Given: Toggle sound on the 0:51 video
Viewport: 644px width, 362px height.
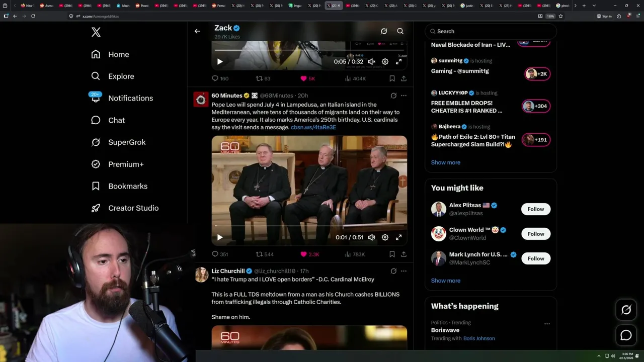Looking at the screenshot, I should point(371,237).
